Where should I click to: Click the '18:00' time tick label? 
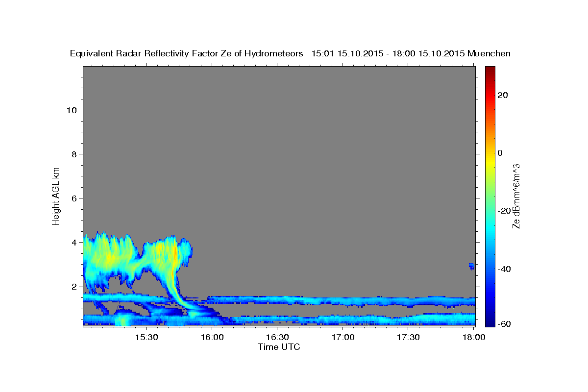474,337
